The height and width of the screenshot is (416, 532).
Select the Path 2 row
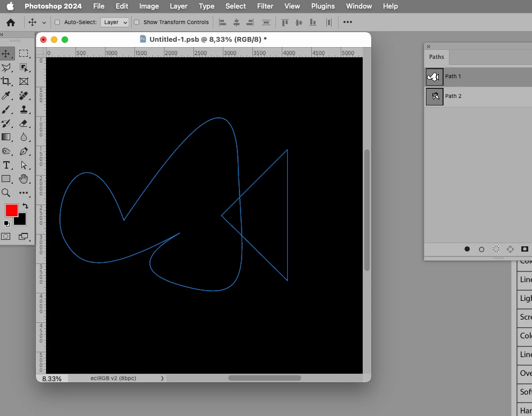[478, 96]
